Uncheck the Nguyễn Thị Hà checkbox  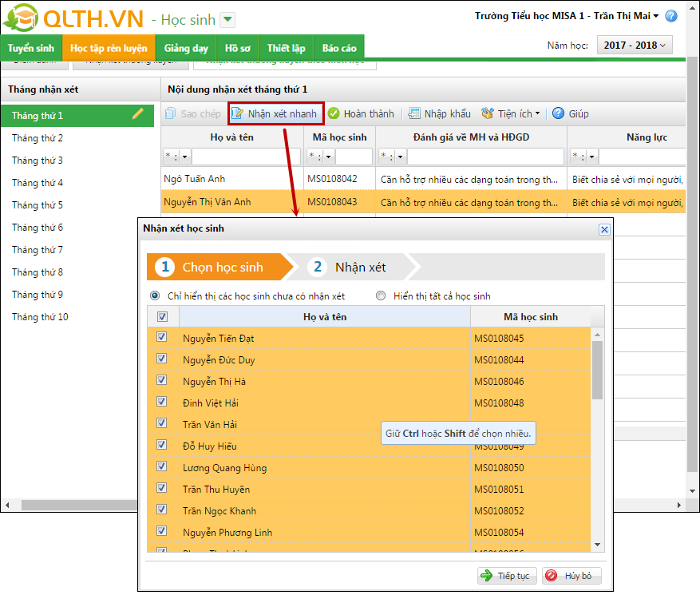click(161, 379)
